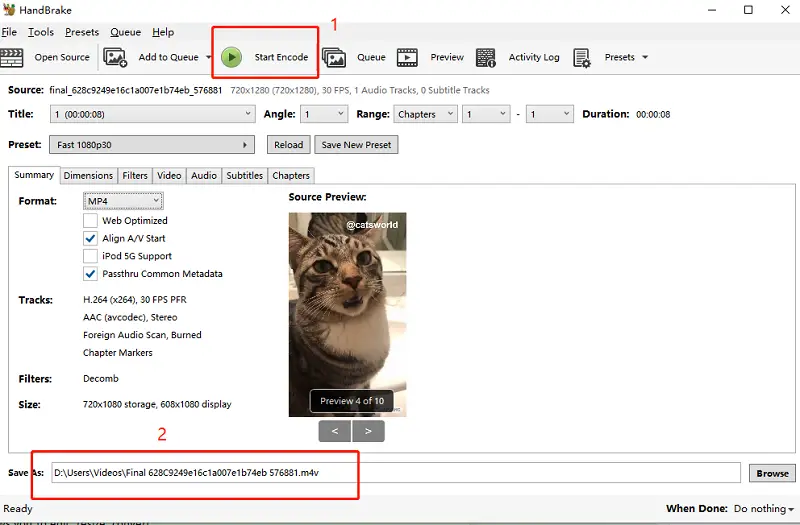Click the source file name text
This screenshot has height=525, width=800.
(136, 90)
